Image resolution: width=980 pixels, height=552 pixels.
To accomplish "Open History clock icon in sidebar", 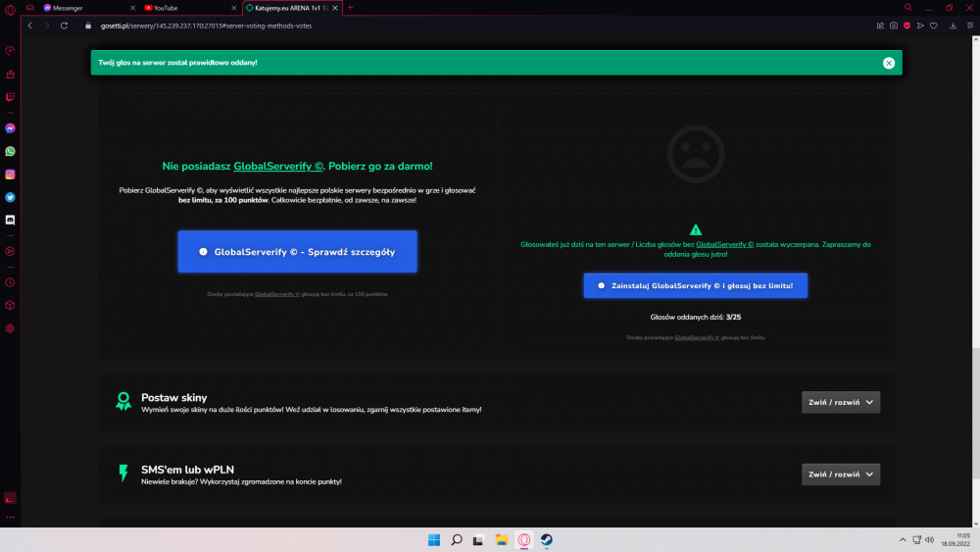I will pos(10,282).
